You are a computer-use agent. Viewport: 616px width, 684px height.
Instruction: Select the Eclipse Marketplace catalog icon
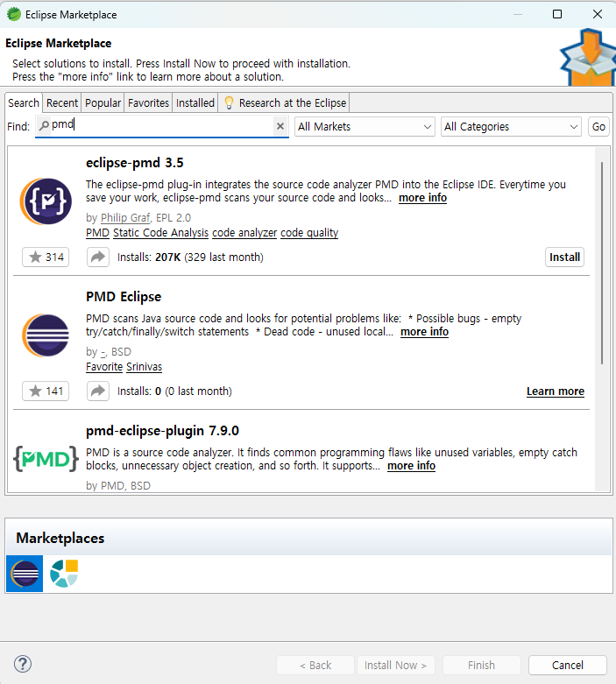coord(25,573)
